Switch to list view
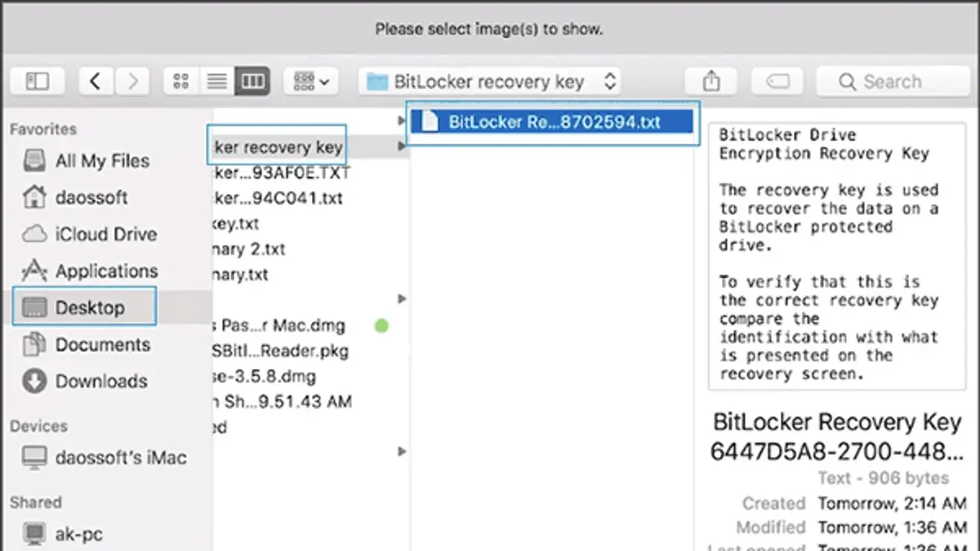The width and height of the screenshot is (980, 551). [216, 81]
